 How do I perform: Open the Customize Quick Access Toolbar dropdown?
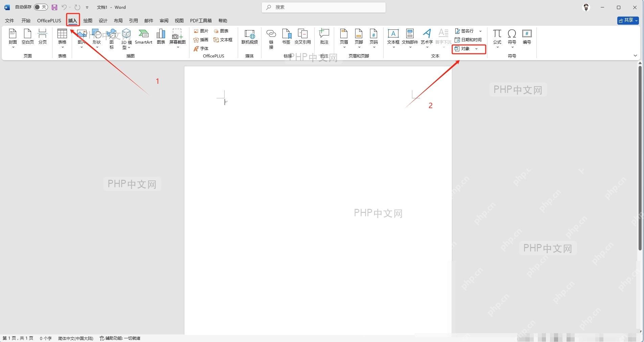(x=87, y=7)
